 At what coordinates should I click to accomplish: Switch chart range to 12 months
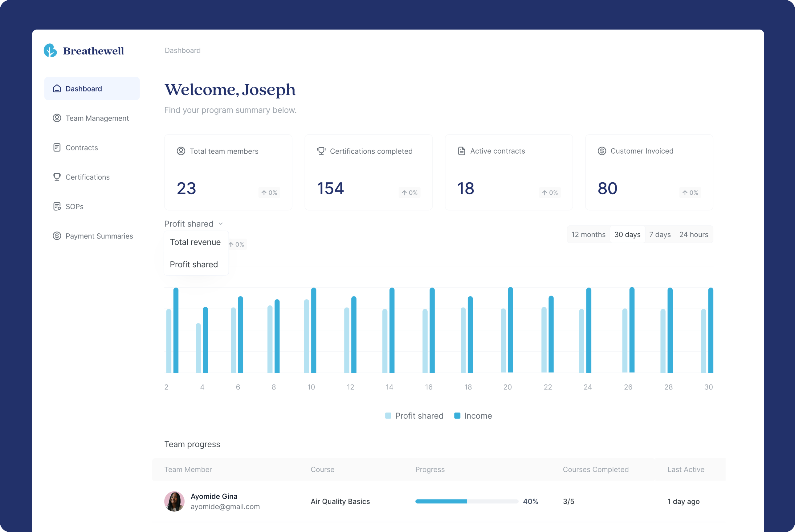pos(588,235)
